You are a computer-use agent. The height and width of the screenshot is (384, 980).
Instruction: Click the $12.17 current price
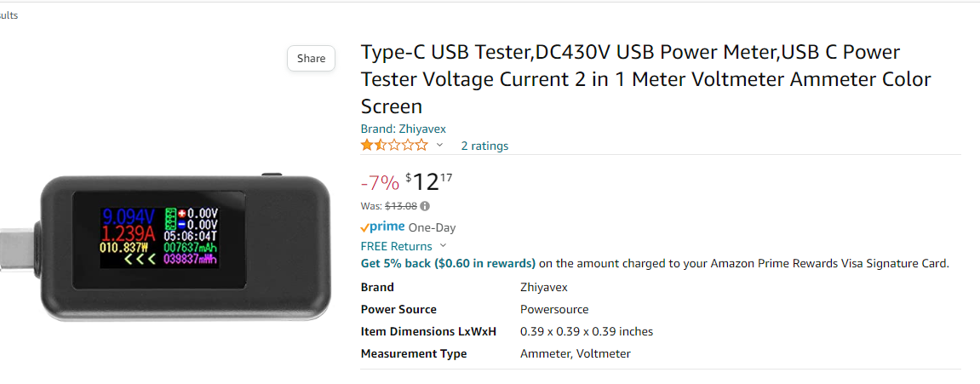tap(429, 181)
